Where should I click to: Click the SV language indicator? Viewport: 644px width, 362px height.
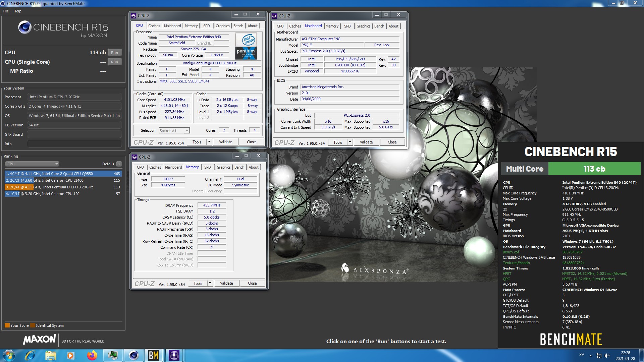582,355
